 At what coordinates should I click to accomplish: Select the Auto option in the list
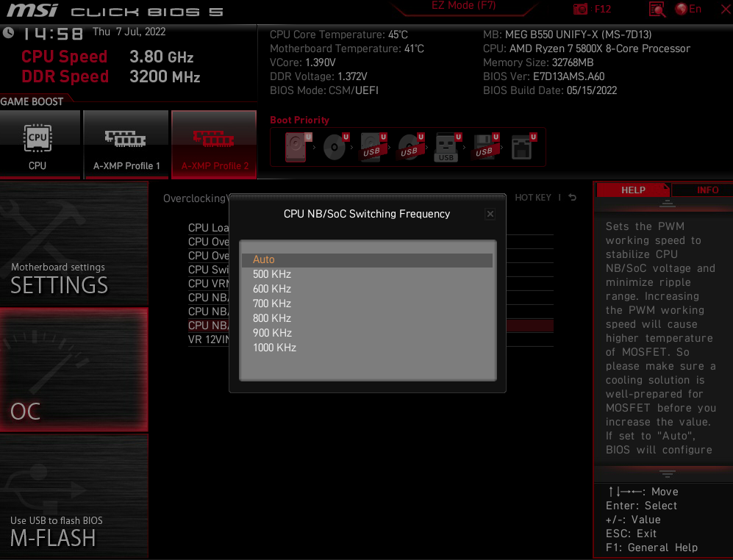(367, 260)
